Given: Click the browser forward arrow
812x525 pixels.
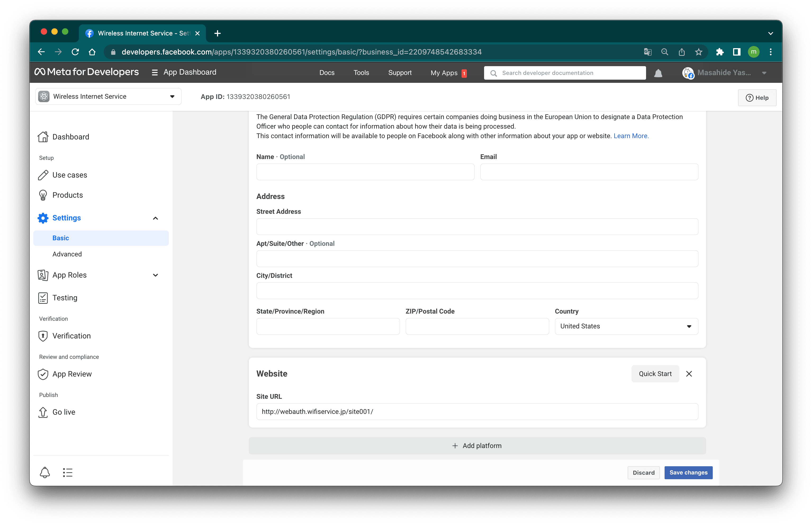Looking at the screenshot, I should (x=58, y=52).
